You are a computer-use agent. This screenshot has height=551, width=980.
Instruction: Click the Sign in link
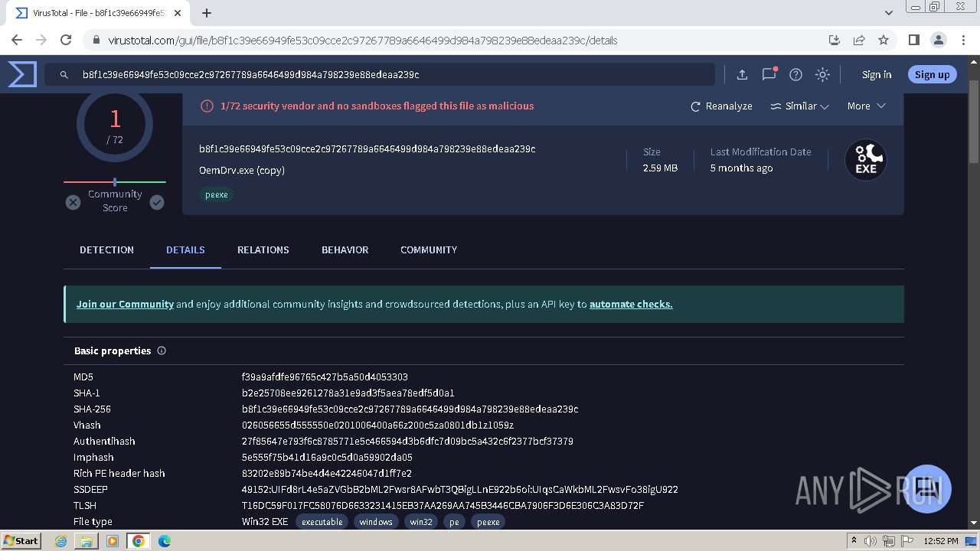coord(877,74)
